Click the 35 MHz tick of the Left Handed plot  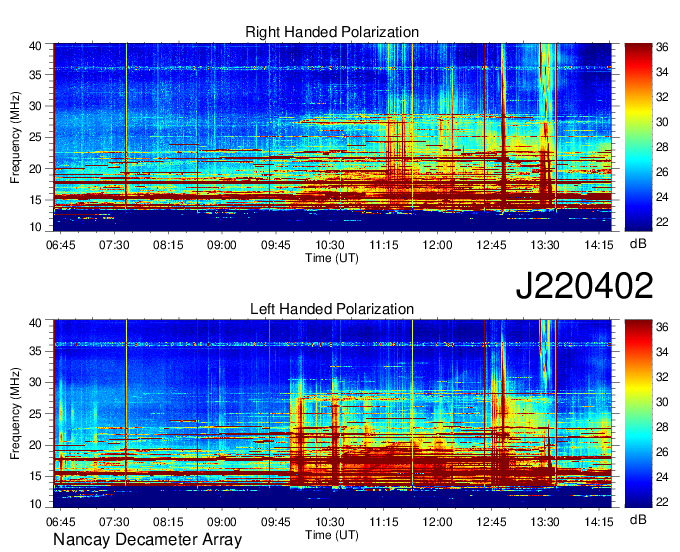point(35,351)
